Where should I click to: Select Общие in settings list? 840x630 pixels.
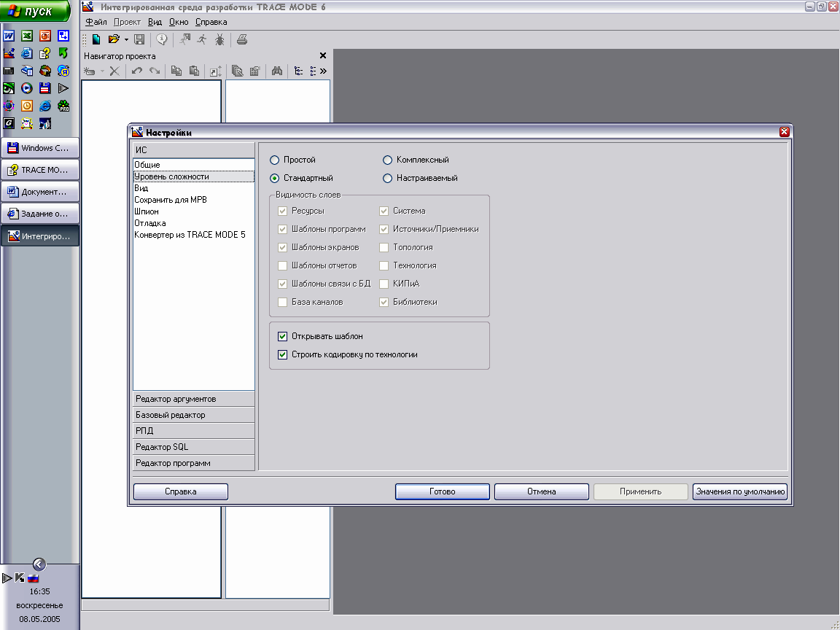point(193,165)
